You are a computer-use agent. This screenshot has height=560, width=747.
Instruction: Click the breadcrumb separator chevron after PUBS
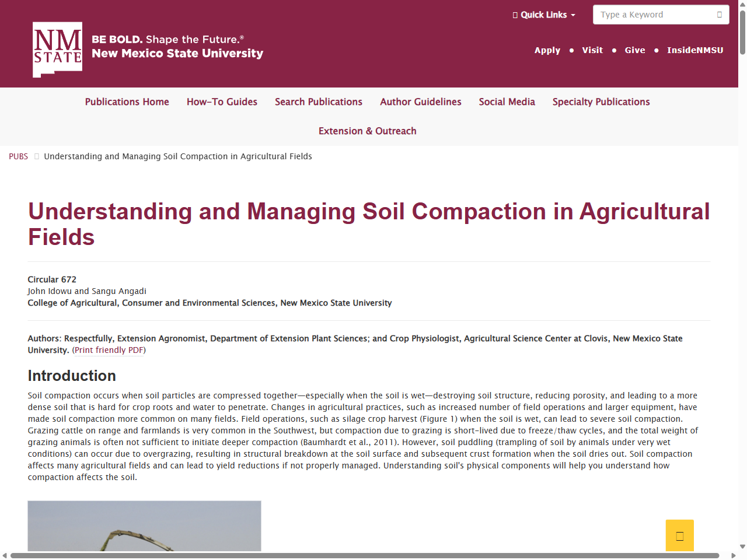pyautogui.click(x=36, y=156)
